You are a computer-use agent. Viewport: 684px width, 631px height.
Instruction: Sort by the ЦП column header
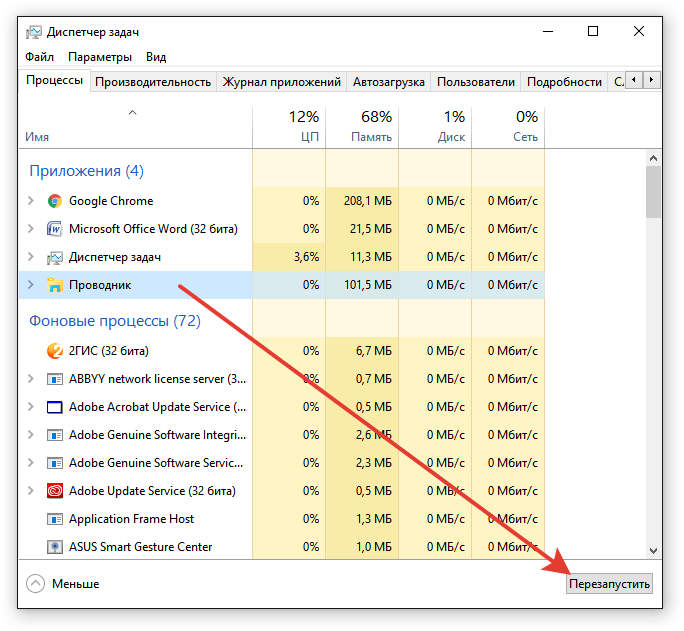click(x=289, y=127)
